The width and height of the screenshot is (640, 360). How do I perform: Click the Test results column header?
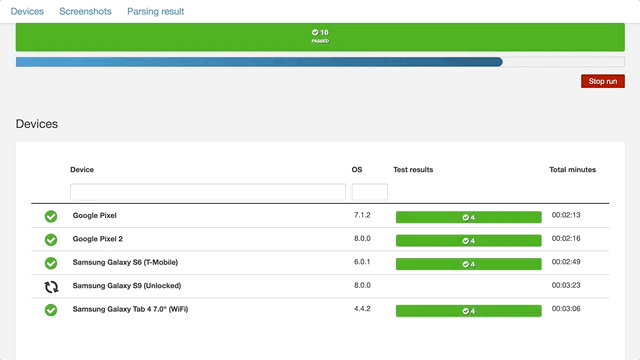coord(413,169)
